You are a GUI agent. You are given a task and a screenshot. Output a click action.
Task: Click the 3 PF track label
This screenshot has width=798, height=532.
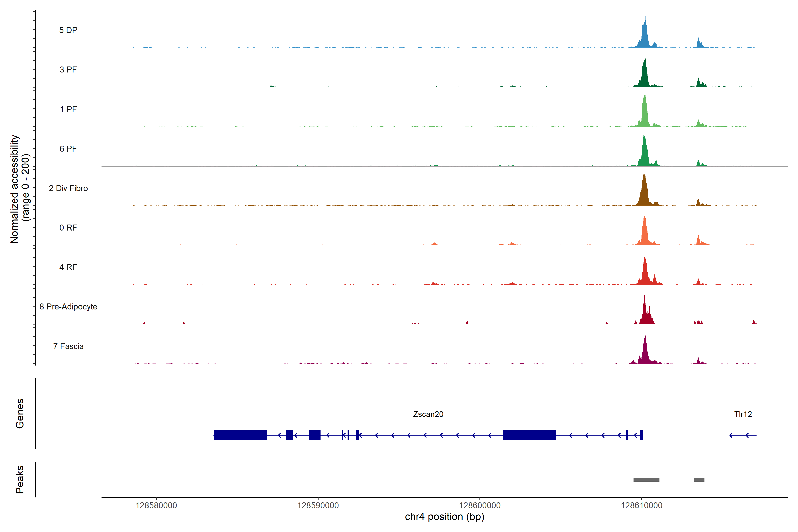[68, 70]
